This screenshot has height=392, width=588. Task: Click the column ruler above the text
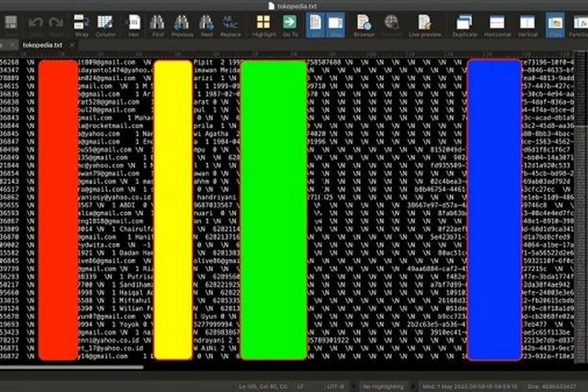pos(287,54)
